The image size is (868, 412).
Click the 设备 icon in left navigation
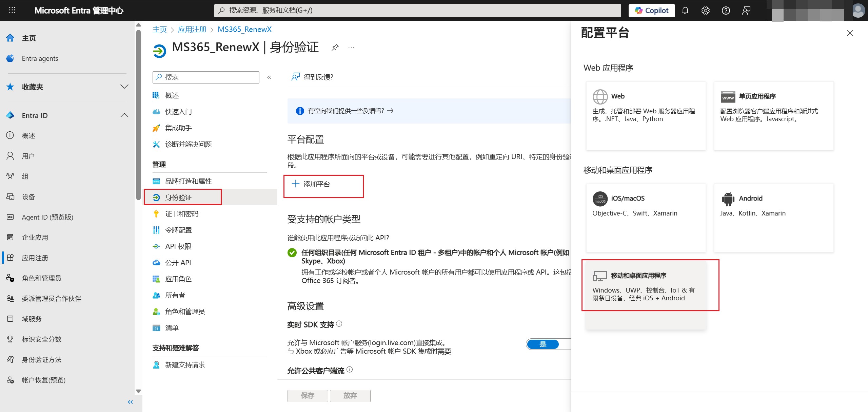click(x=10, y=196)
